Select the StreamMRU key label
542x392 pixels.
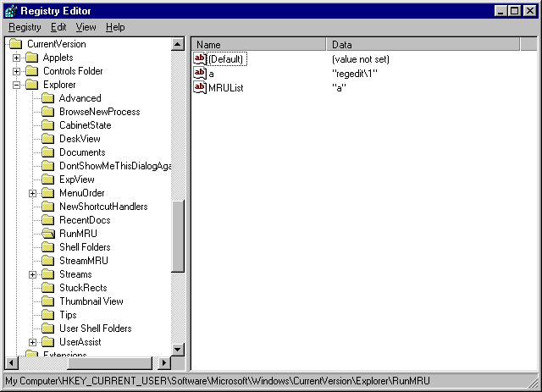pyautogui.click(x=84, y=261)
